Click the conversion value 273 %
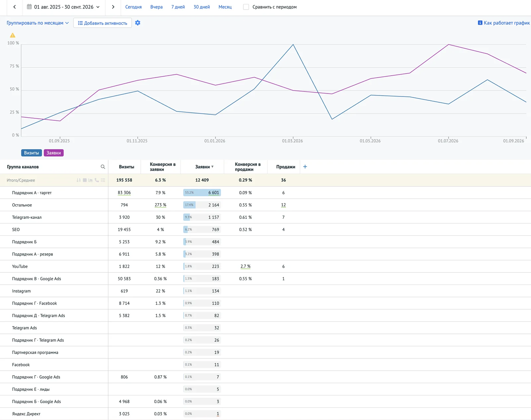This screenshot has width=531, height=420. [x=160, y=205]
